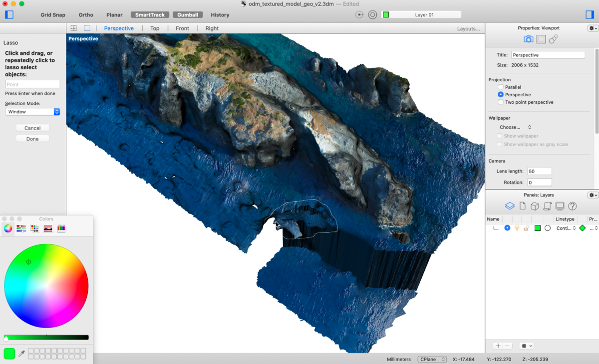Click the Perspective viewport title label

coord(83,38)
